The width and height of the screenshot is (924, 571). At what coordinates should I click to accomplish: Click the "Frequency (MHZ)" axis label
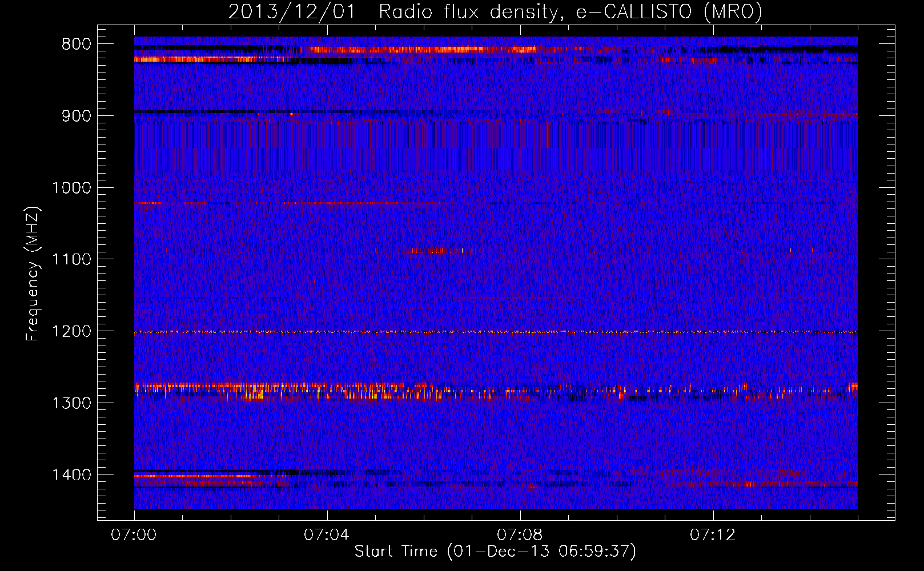[33, 275]
